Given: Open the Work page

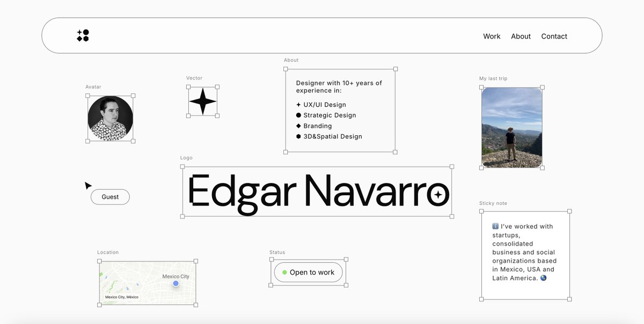Looking at the screenshot, I should coord(492,36).
